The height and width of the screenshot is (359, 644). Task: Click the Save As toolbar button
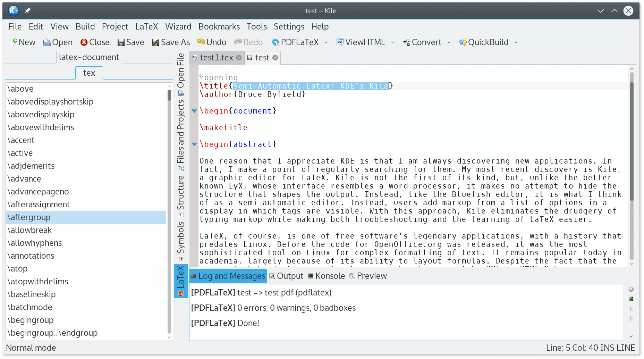point(171,42)
